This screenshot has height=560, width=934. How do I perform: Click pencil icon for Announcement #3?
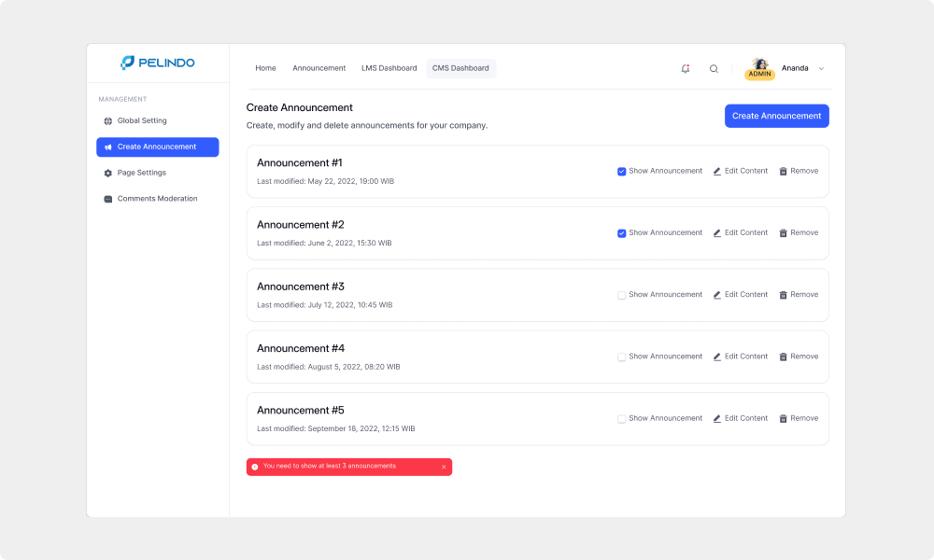pyautogui.click(x=717, y=295)
